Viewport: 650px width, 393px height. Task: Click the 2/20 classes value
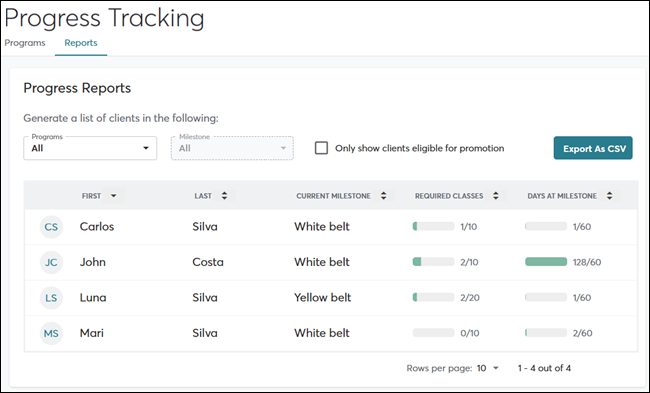pos(470,298)
